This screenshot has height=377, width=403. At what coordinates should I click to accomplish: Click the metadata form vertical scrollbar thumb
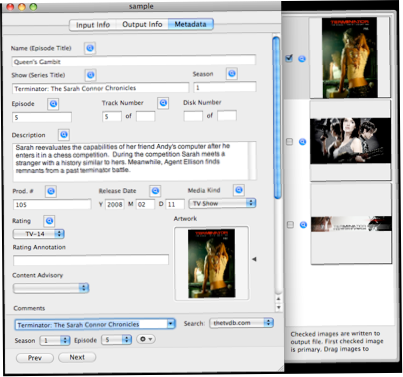276,117
